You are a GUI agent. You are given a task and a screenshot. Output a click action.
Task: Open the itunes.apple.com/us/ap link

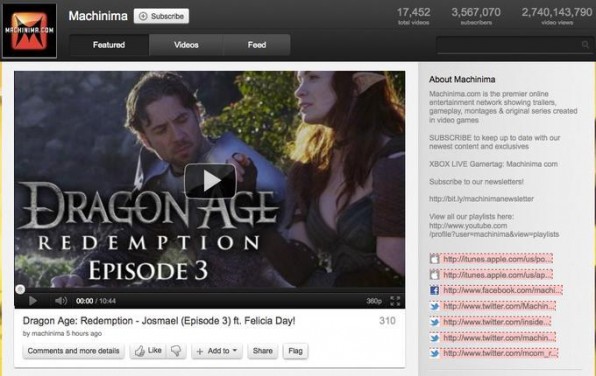(x=497, y=274)
